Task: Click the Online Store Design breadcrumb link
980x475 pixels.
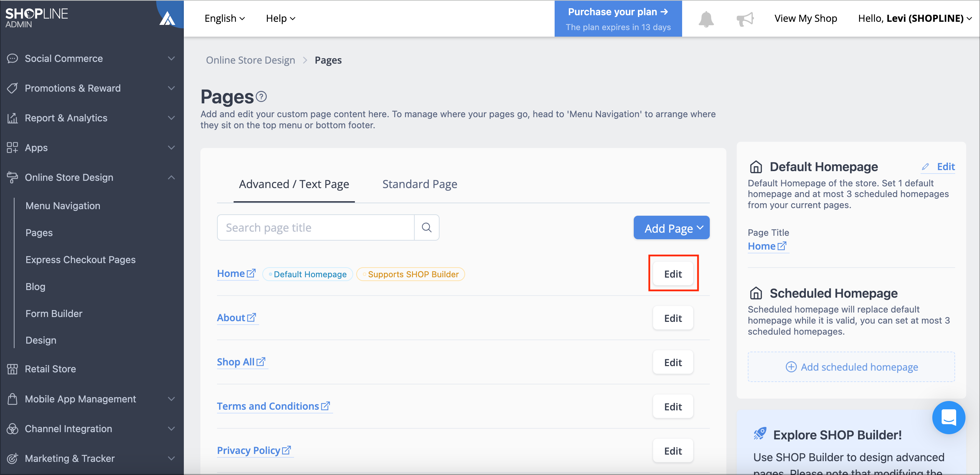Action: [x=250, y=60]
